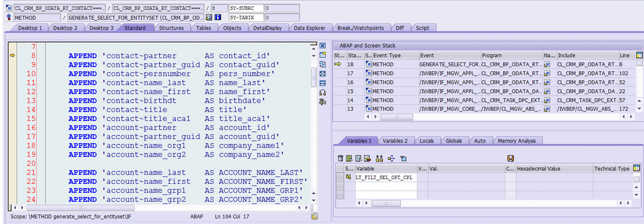Open the Structures tab
Image resolution: width=644 pixels, height=224 pixels.
tap(171, 28)
